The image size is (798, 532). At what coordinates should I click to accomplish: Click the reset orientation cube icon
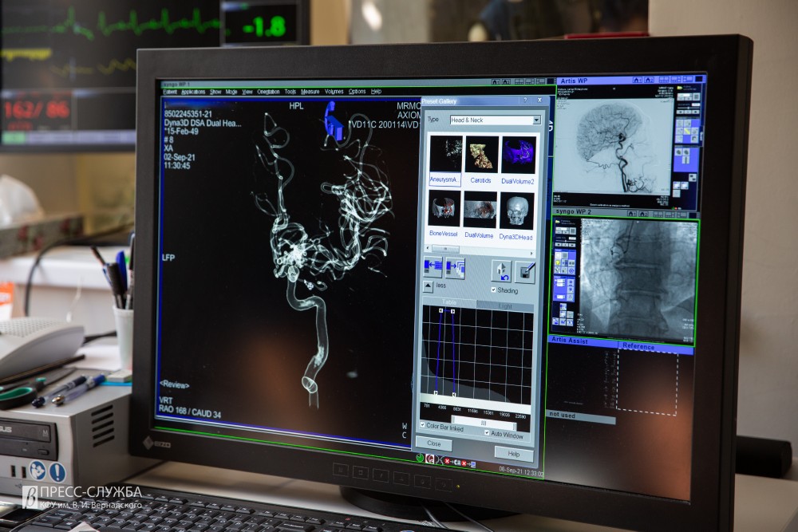pos(500,271)
